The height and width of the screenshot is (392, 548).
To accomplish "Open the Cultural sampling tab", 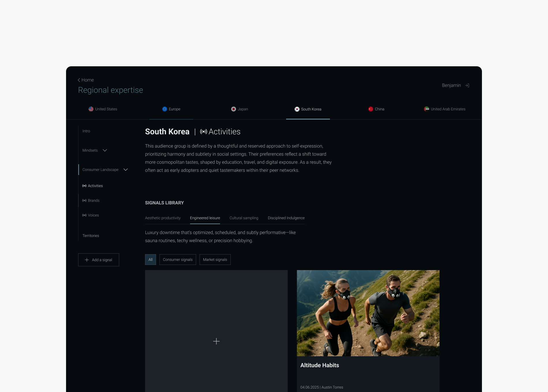I will (244, 218).
